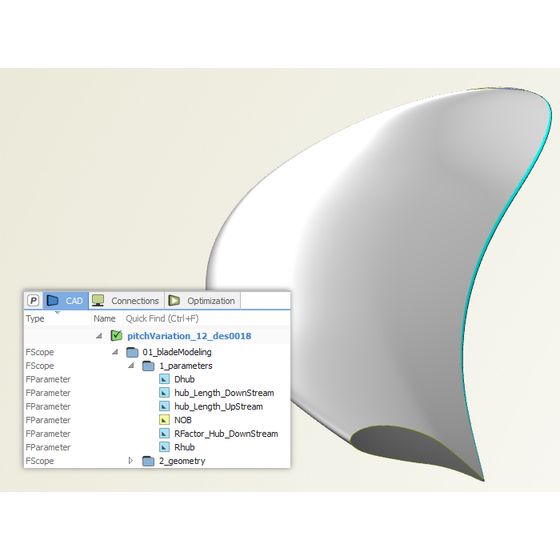
Task: Open the Optimization tab
Action: 202,301
